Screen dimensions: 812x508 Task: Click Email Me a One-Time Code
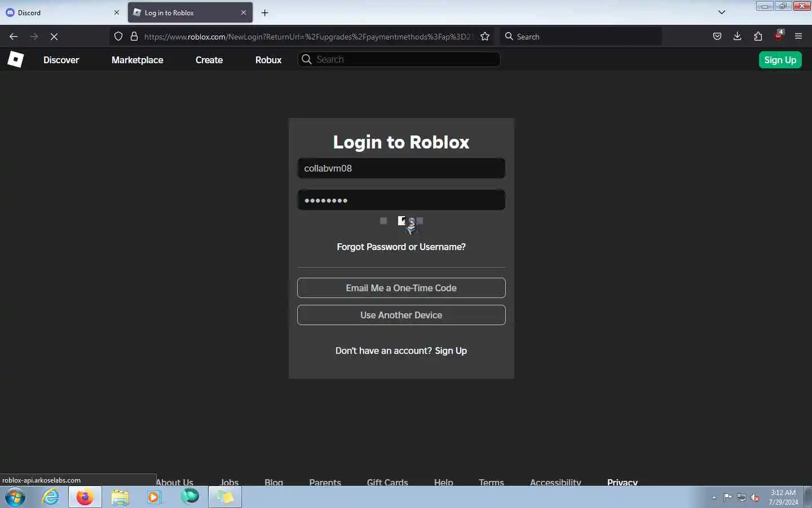(x=401, y=288)
